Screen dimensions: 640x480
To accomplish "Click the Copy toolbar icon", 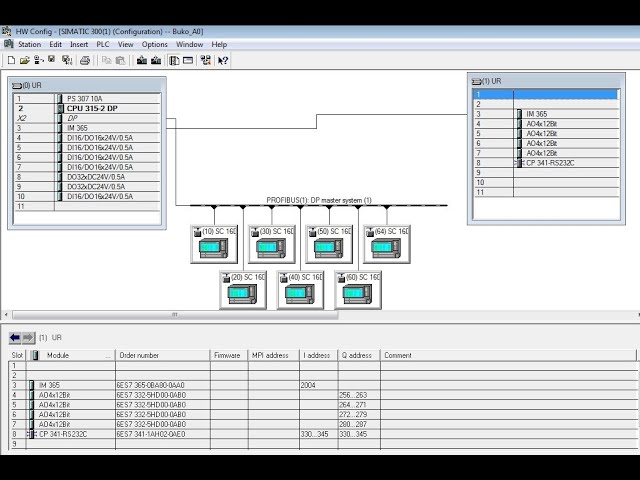I will [107, 60].
